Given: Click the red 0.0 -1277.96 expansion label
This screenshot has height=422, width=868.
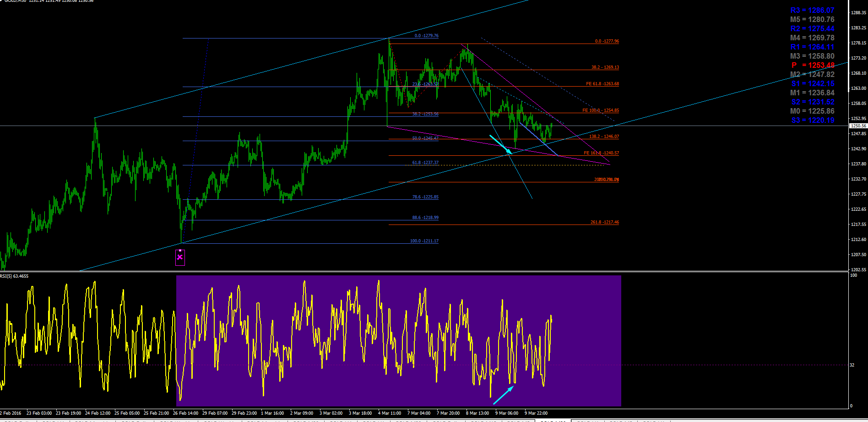Looking at the screenshot, I should [x=607, y=41].
